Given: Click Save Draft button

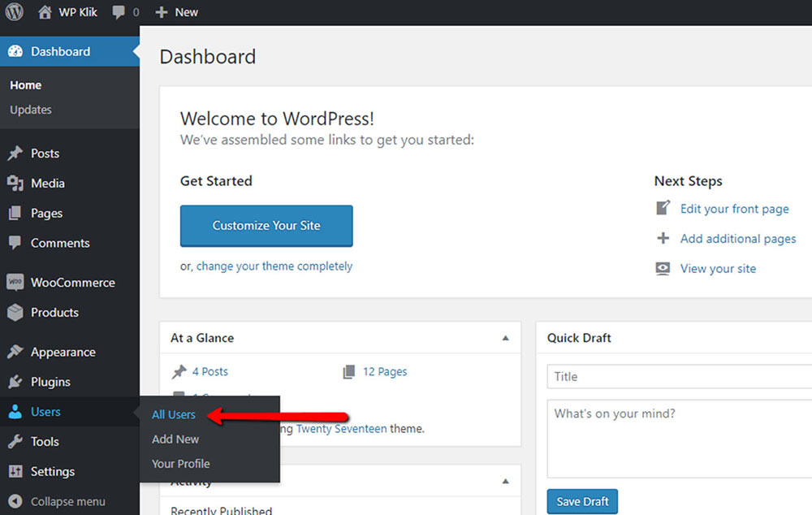Looking at the screenshot, I should (x=582, y=501).
